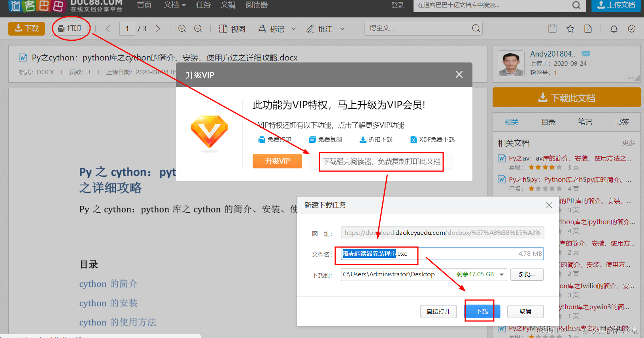Switch to the 相关 tab

click(512, 122)
